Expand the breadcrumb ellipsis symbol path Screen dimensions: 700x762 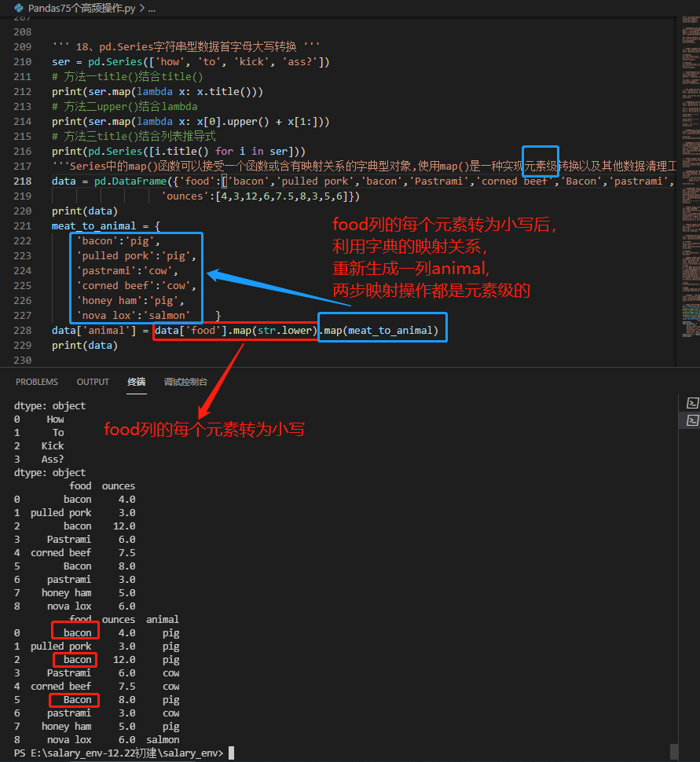[x=152, y=9]
